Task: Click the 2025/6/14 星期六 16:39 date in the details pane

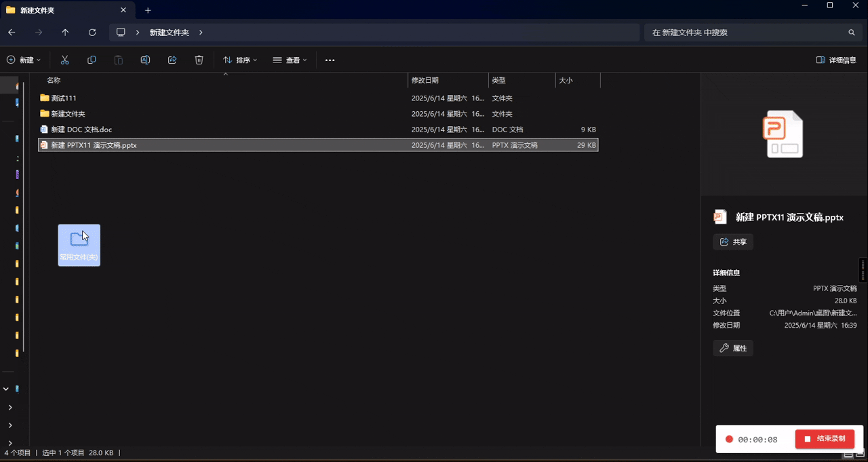Action: [x=821, y=326]
